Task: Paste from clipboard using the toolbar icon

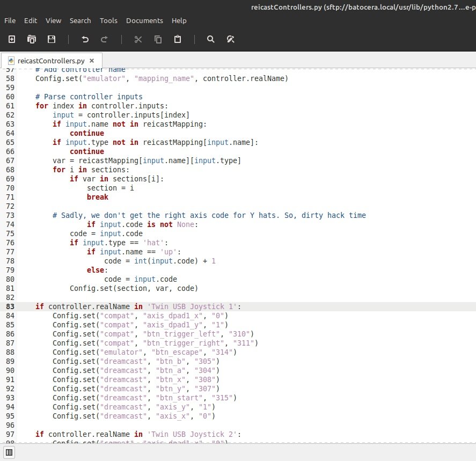Action: click(178, 39)
